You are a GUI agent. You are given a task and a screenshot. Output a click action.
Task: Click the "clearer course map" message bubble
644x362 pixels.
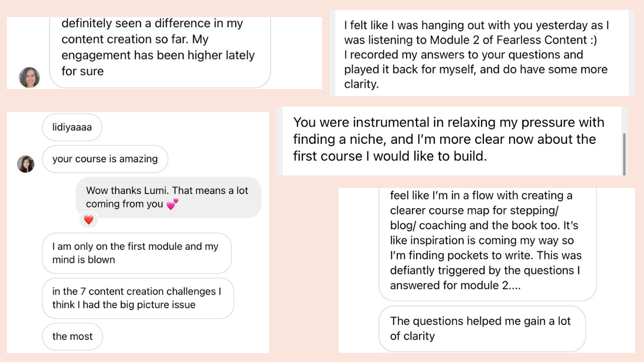coord(487,240)
